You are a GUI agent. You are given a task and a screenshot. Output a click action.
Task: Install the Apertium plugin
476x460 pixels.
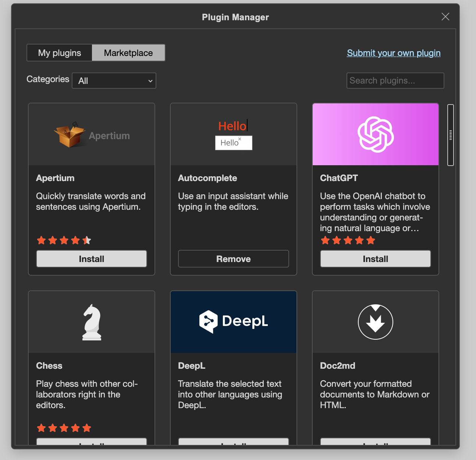pos(92,259)
